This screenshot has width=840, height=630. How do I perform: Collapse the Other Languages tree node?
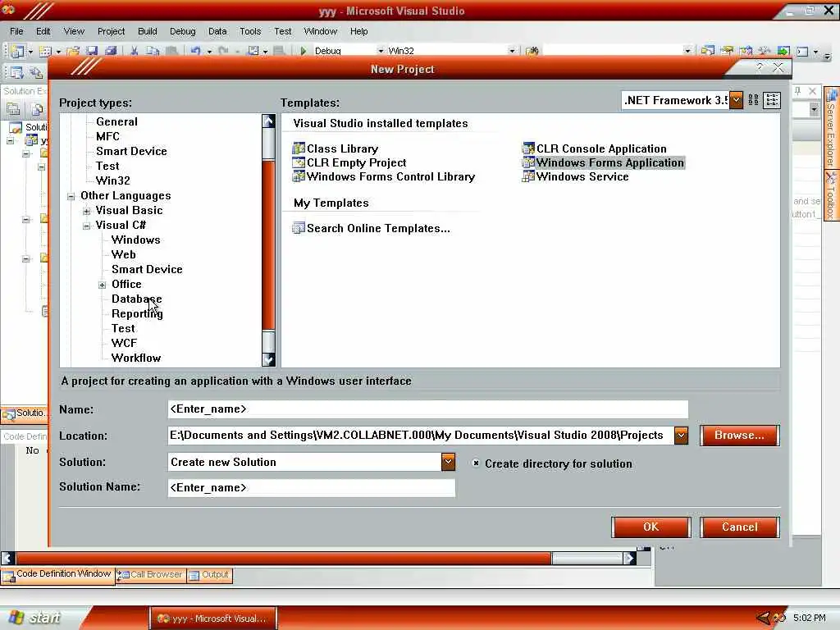coord(71,197)
